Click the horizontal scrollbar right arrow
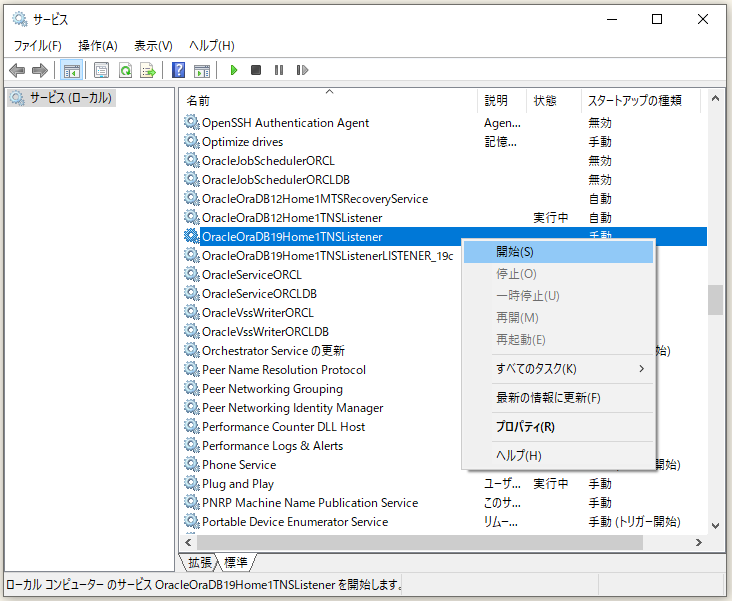The height and width of the screenshot is (601, 732). [699, 543]
